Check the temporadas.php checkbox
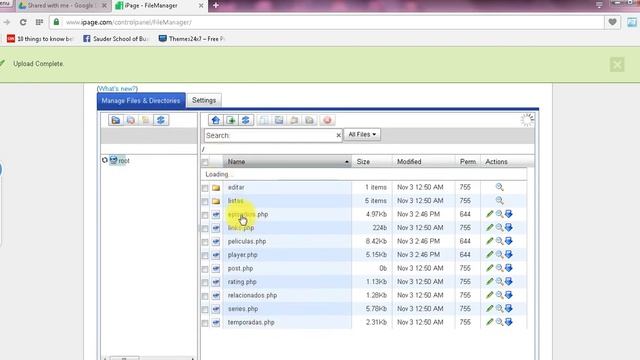This screenshot has height=360, width=640. pyautogui.click(x=205, y=323)
